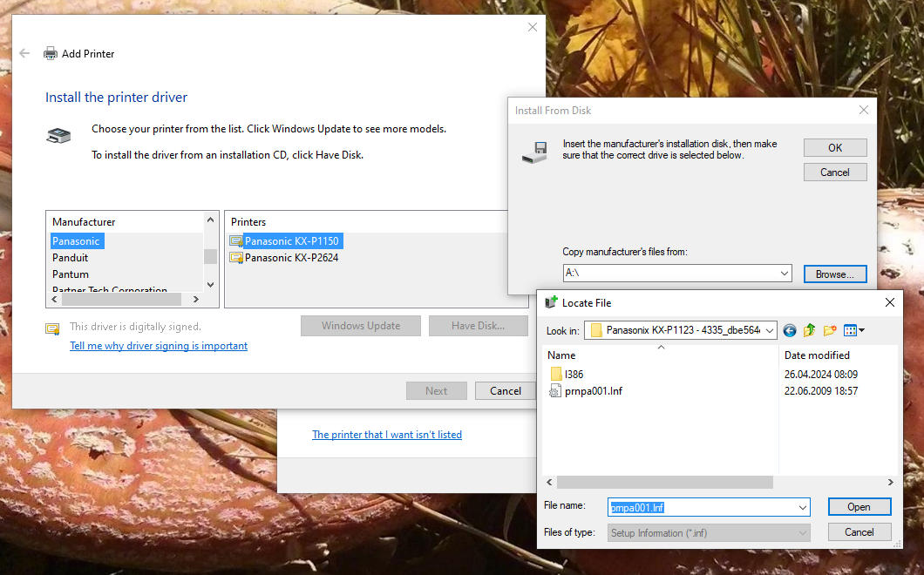Cancel the Locate File dialog

859,532
